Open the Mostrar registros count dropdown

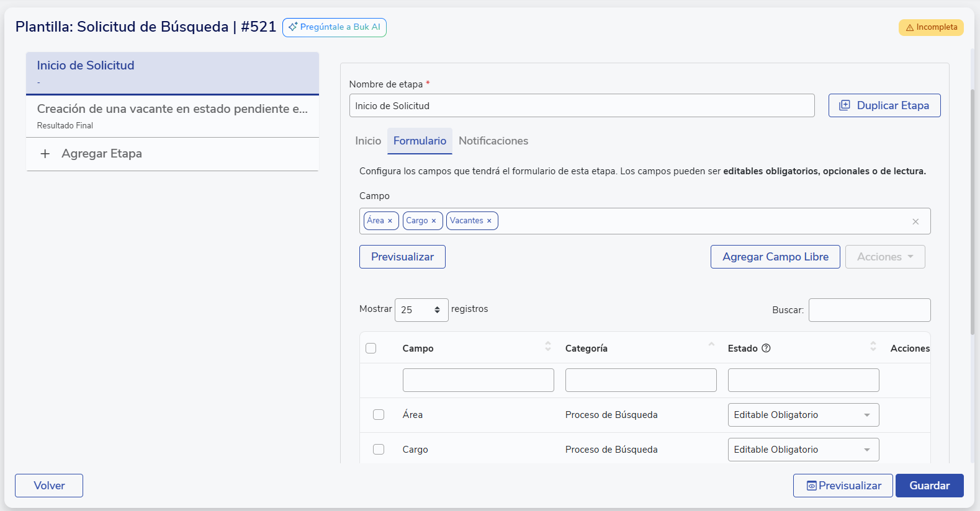(x=421, y=310)
